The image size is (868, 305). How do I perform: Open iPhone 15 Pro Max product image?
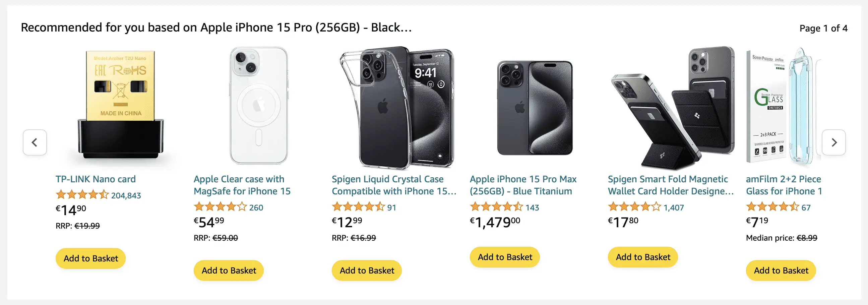point(535,108)
